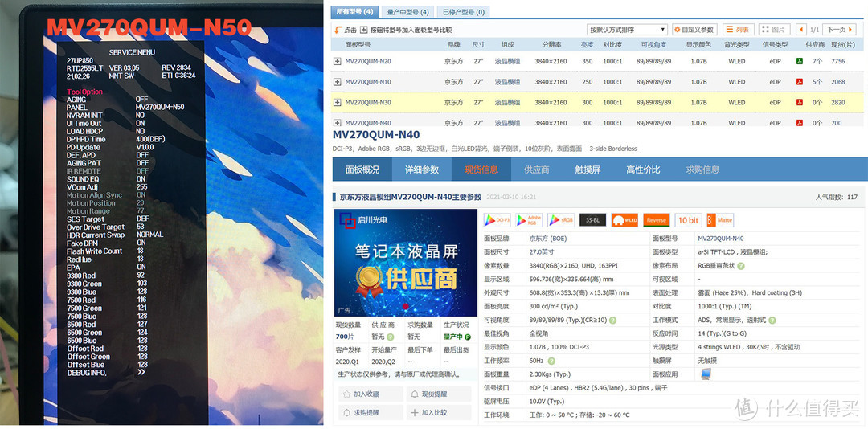
Task: Open the 启川光电 supplier ad banner
Action: pyautogui.click(x=406, y=263)
